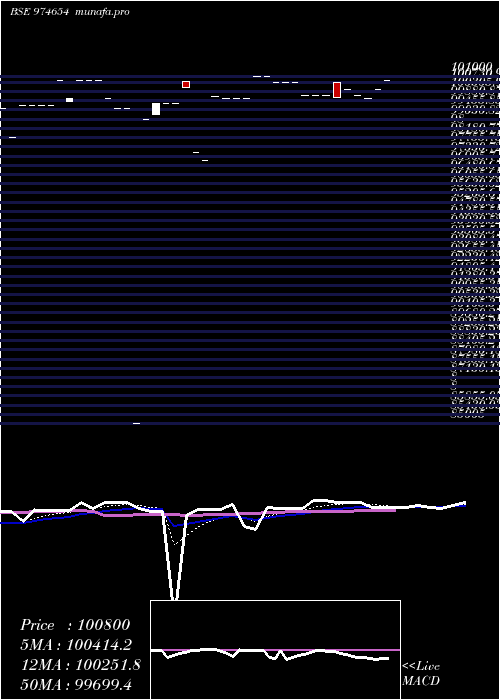The image size is (500, 700).
Task: Click the right end of the white price line
Action: tap(464, 503)
